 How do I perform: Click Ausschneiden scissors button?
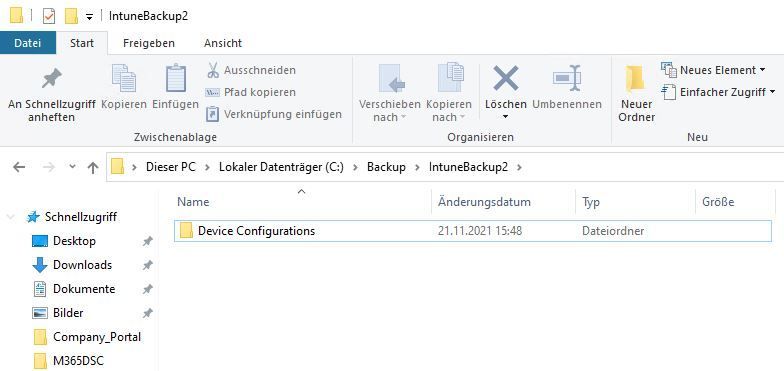click(x=251, y=70)
